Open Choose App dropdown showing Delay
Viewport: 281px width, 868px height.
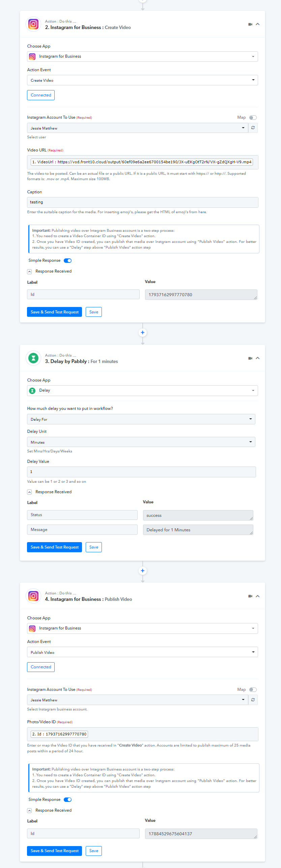(x=142, y=390)
